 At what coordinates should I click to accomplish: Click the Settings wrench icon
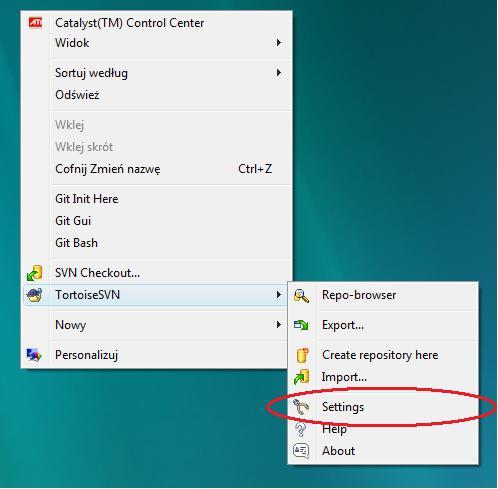pos(301,407)
